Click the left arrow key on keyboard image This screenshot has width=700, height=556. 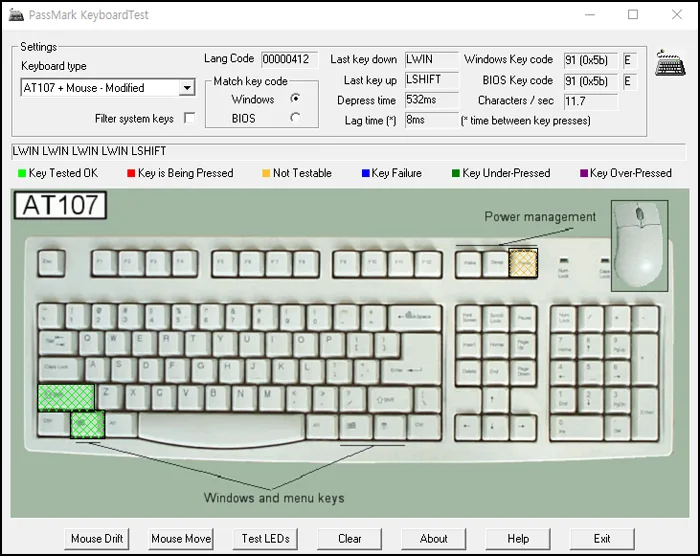point(468,427)
